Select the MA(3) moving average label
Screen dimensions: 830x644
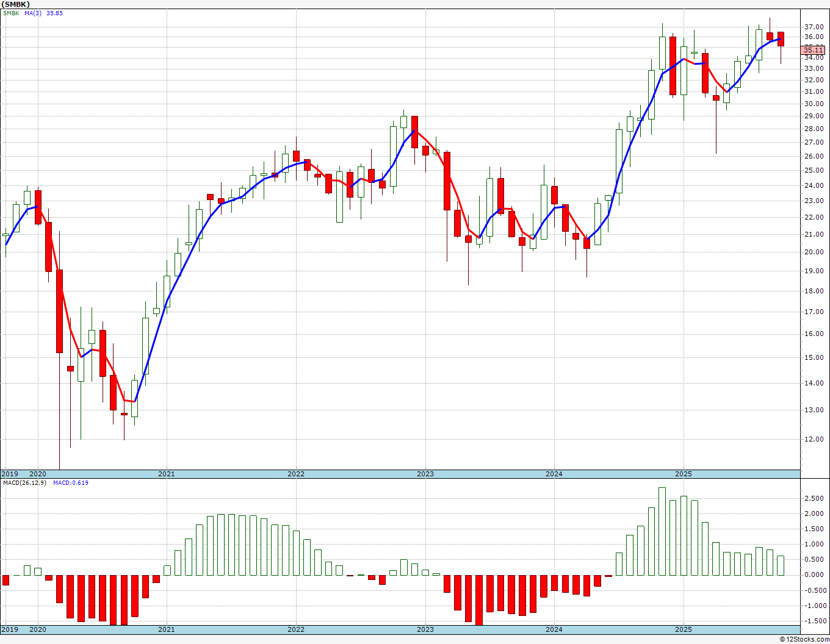(x=33, y=13)
